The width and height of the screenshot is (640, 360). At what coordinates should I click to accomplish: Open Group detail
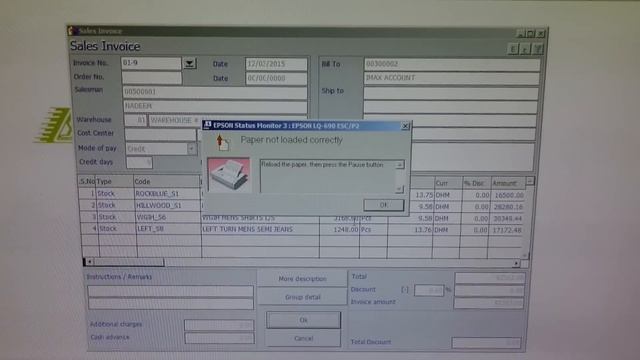302,297
